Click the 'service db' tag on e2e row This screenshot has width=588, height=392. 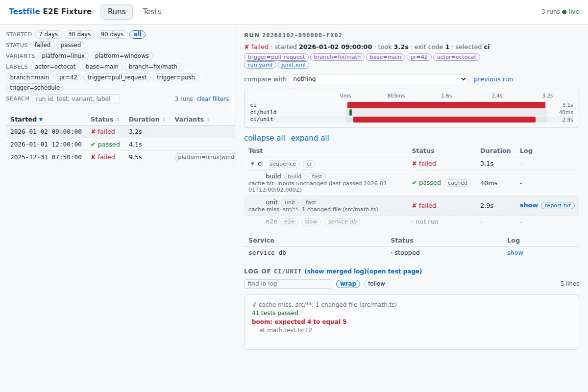(x=342, y=221)
